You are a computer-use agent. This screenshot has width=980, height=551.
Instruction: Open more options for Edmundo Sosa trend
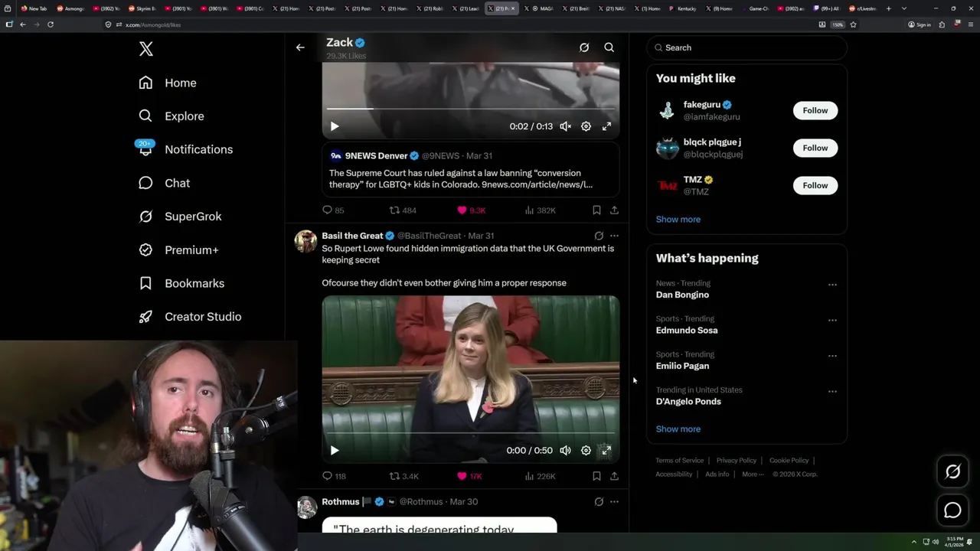(x=832, y=321)
